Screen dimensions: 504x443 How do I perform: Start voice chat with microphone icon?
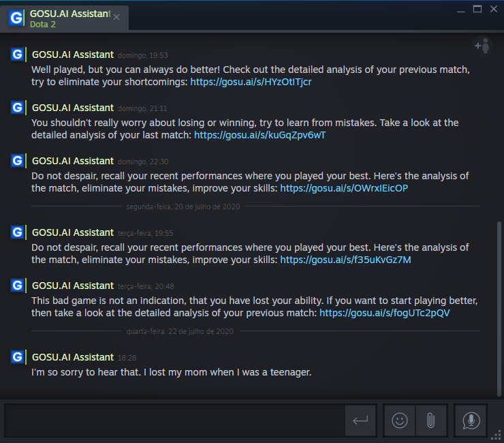tap(471, 421)
